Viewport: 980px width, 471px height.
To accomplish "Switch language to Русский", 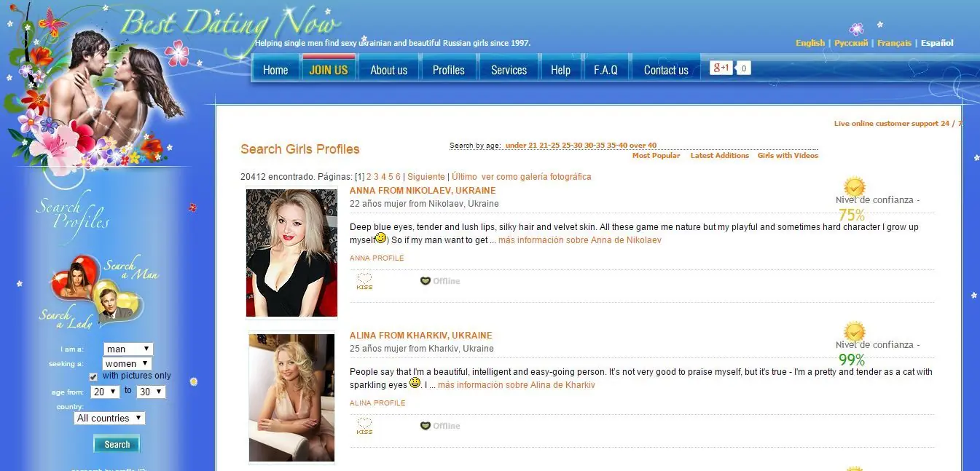I will [x=851, y=43].
